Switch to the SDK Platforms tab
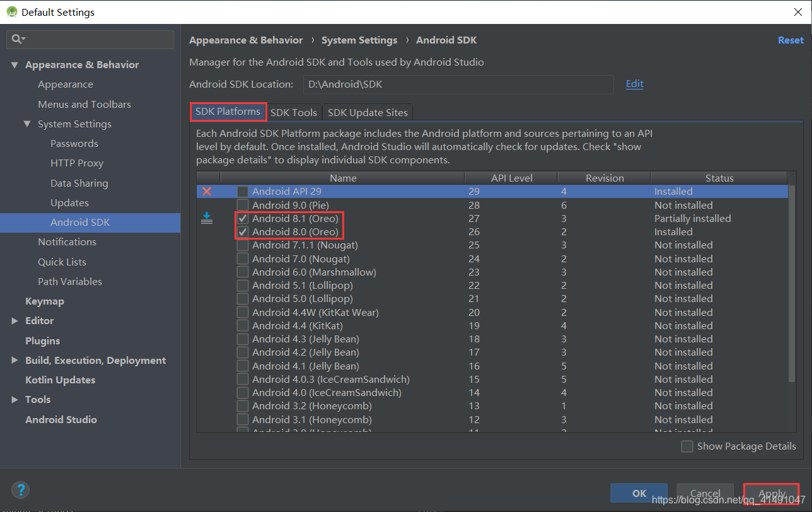The height and width of the screenshot is (512, 812). click(x=228, y=112)
